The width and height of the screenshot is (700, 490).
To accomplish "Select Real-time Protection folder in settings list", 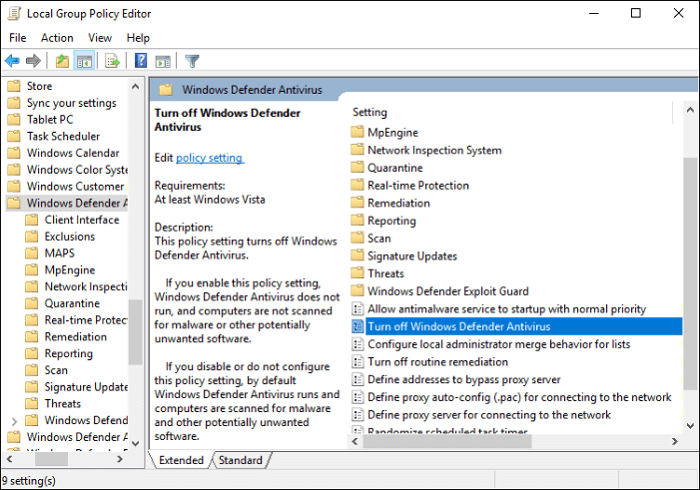I will click(417, 185).
